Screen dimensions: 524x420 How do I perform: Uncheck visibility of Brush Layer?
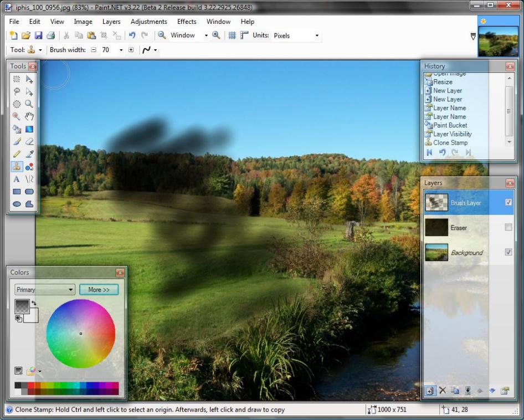[508, 203]
